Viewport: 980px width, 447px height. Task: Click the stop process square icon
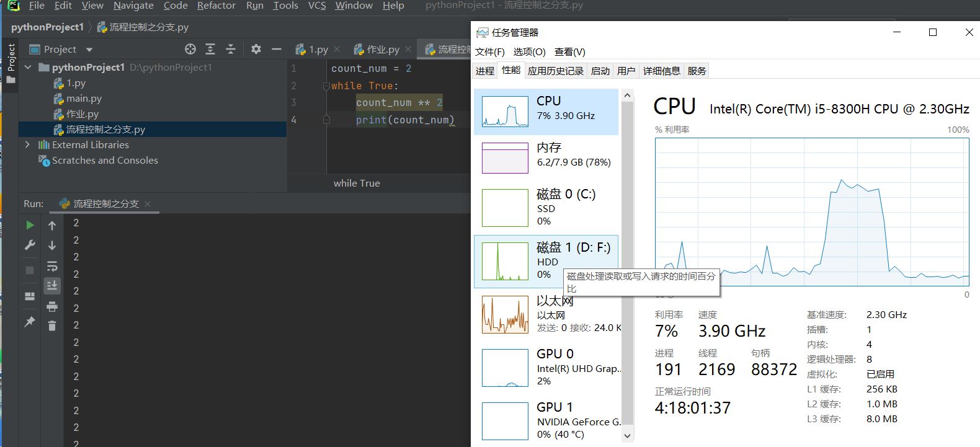pyautogui.click(x=30, y=270)
